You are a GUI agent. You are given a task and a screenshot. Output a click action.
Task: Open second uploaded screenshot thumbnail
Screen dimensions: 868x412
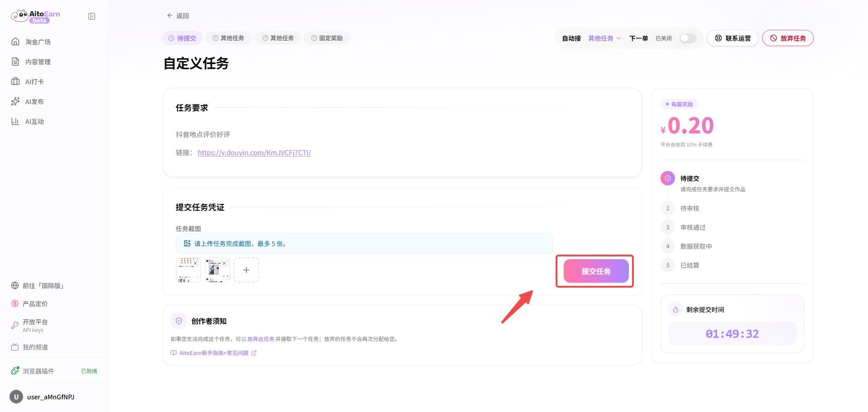(x=217, y=271)
